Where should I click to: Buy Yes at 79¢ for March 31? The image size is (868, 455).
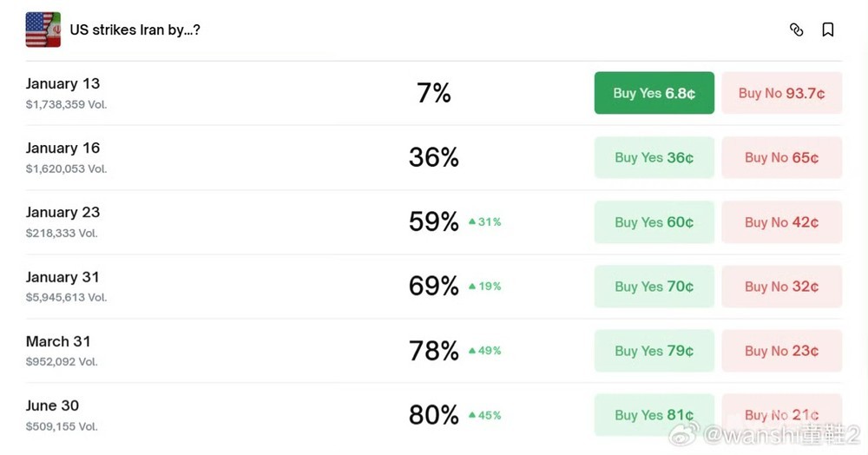654,351
